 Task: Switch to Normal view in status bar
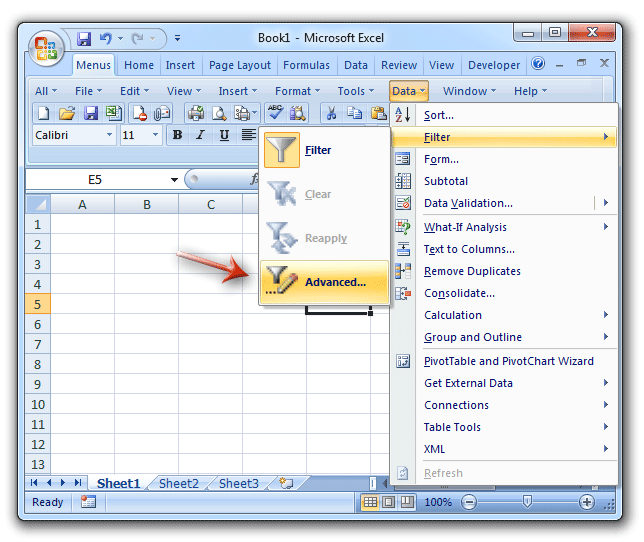pyautogui.click(x=370, y=502)
